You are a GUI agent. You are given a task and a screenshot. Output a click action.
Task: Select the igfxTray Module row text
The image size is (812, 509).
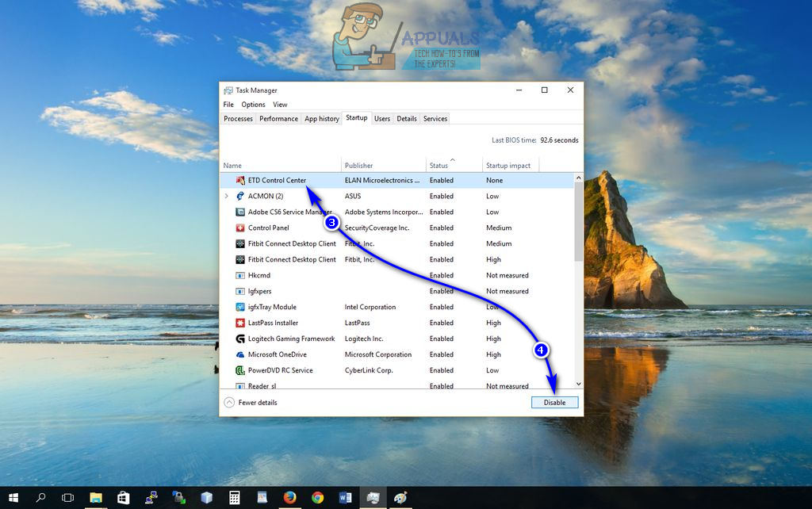(x=273, y=307)
